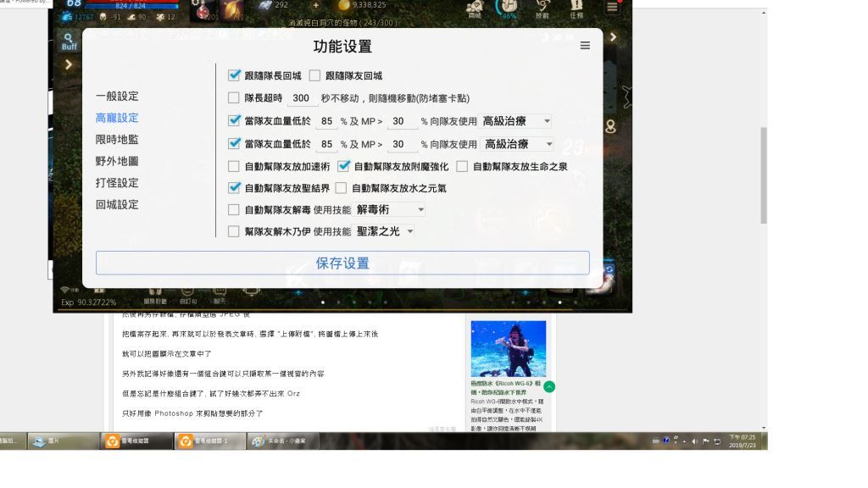This screenshot has height=488, width=868.
Task: Open the 技能 skills icon
Action: coord(542,8)
